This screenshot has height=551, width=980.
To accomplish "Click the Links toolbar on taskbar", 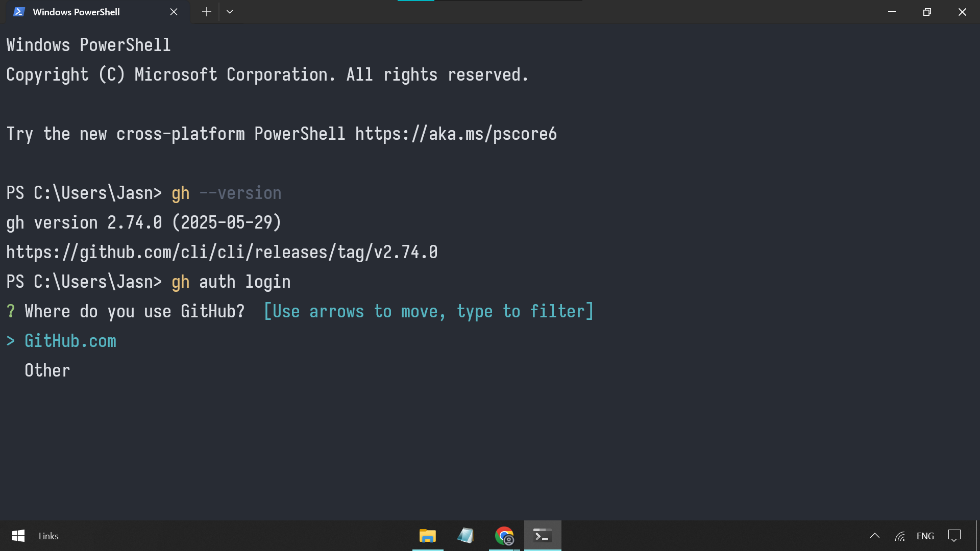I will coord(48,536).
